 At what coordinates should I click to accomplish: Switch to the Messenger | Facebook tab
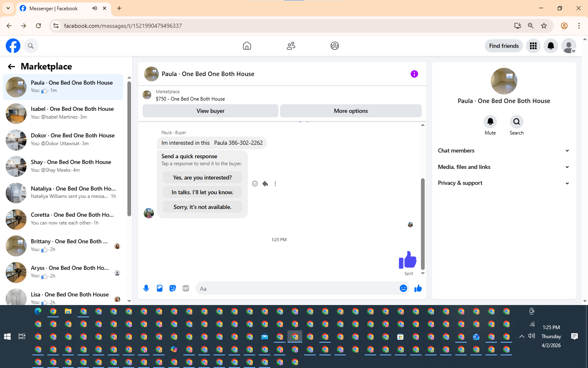(x=63, y=9)
